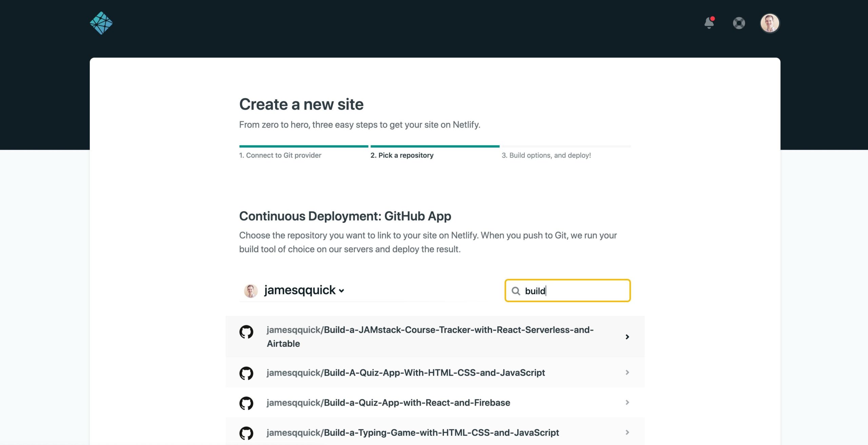Expand the Build-a-Quiz-App-with-React-and-Firebase chevron
This screenshot has height=445, width=868.
627,403
